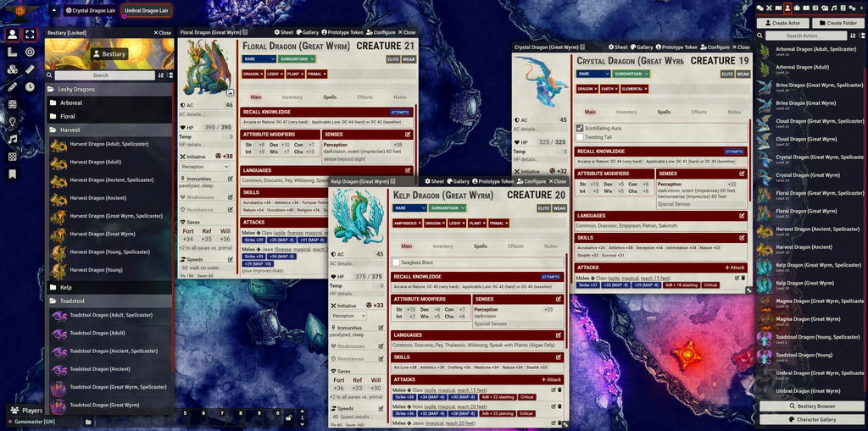Enable the Twisting Tail checkbox
The image size is (868, 431).
pyautogui.click(x=580, y=137)
